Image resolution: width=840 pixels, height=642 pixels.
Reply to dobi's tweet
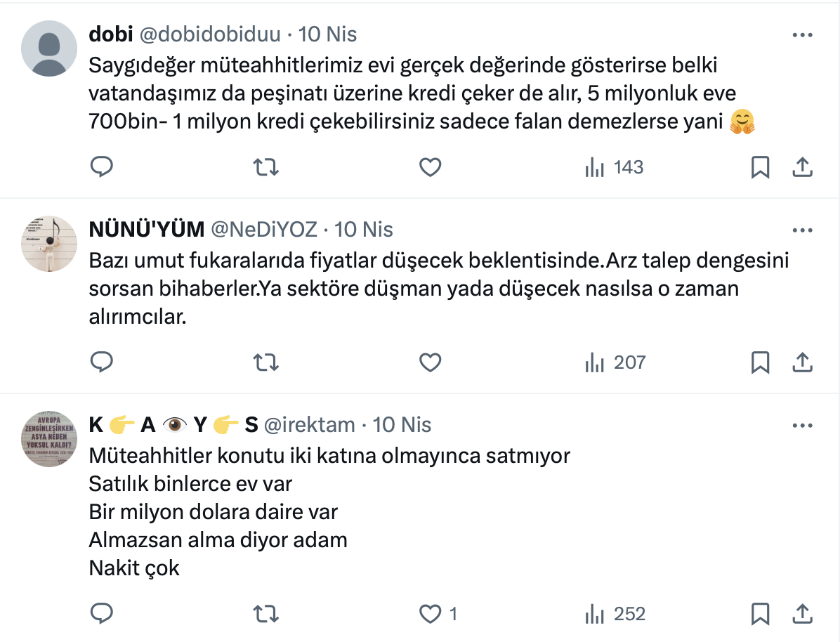click(103, 167)
